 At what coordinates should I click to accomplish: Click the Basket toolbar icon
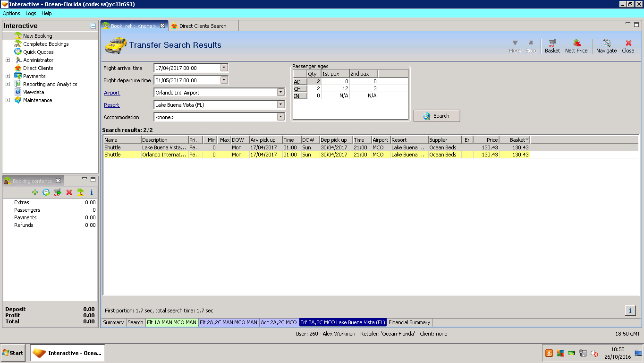click(x=552, y=46)
